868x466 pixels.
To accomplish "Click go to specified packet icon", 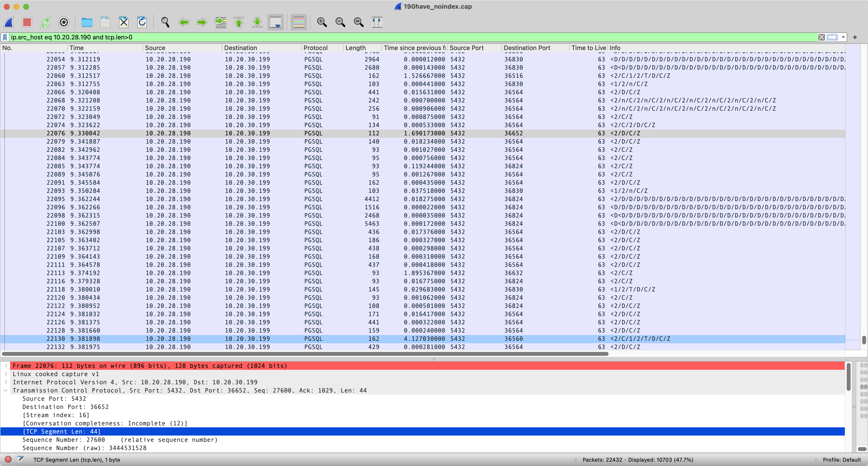I will (221, 22).
